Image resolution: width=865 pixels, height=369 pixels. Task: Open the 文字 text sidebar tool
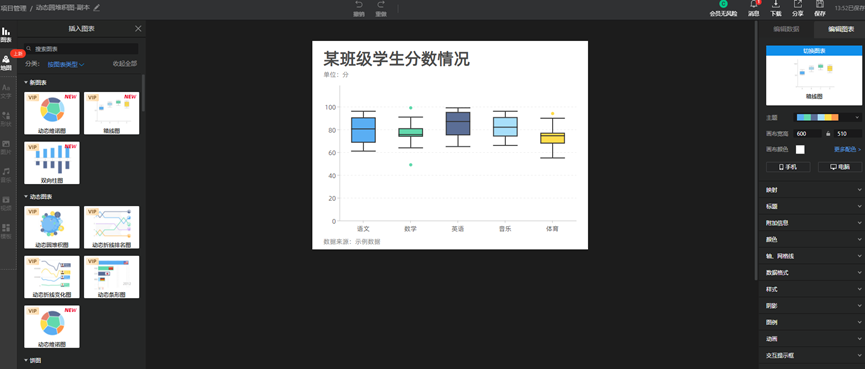click(x=6, y=91)
